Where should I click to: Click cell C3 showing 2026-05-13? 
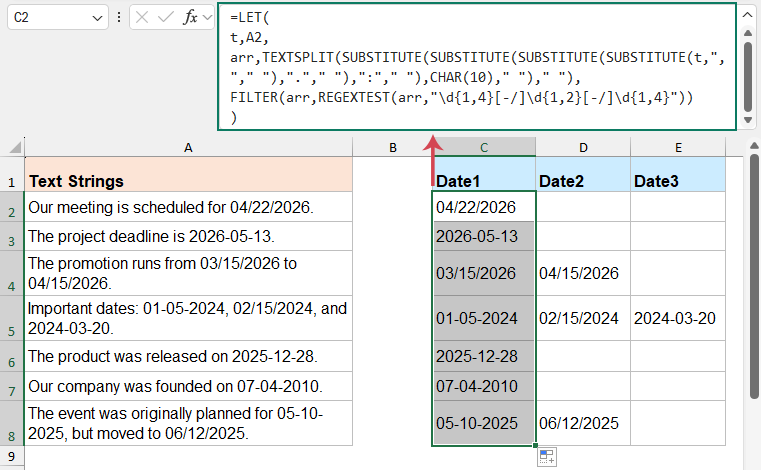[484, 236]
